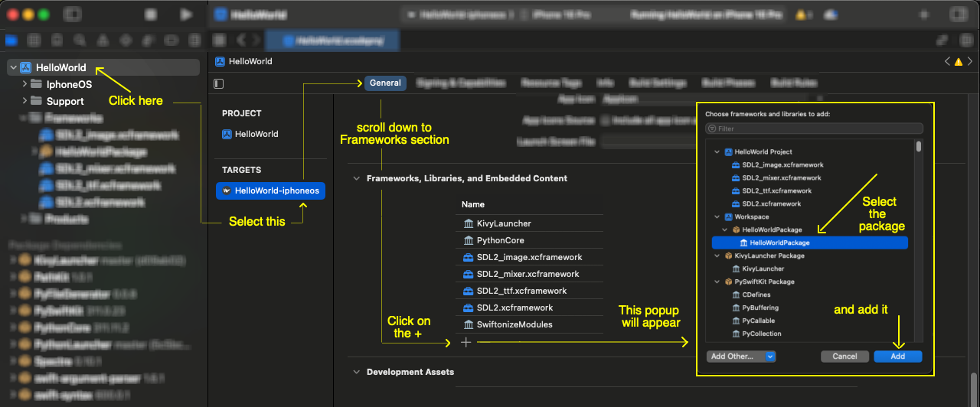This screenshot has height=407, width=980.
Task: Open the related items grid icon
Action: [x=220, y=40]
